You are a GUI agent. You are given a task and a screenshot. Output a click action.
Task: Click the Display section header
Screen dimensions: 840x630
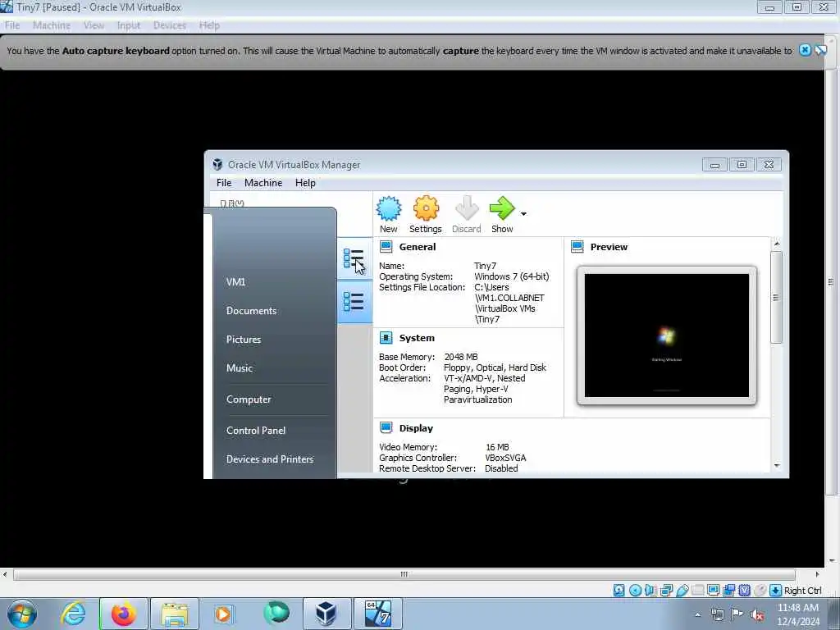pyautogui.click(x=416, y=428)
